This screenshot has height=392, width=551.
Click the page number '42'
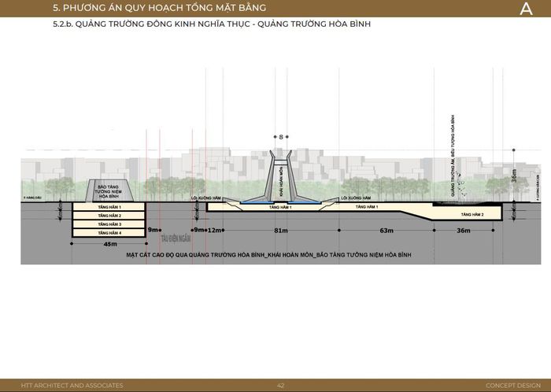280,386
